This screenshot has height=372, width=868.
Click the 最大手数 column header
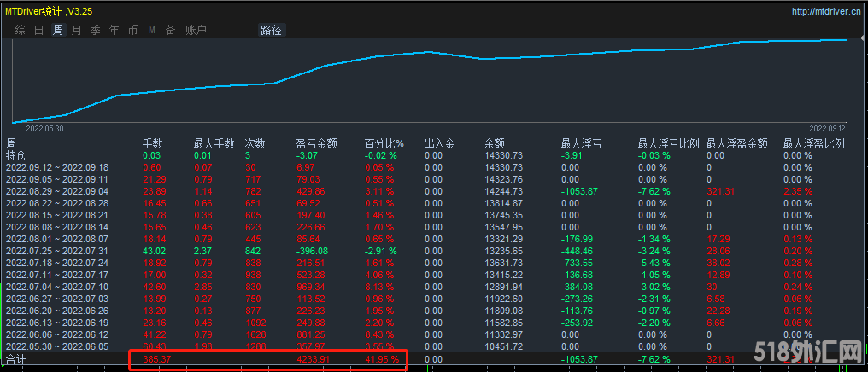pyautogui.click(x=214, y=143)
